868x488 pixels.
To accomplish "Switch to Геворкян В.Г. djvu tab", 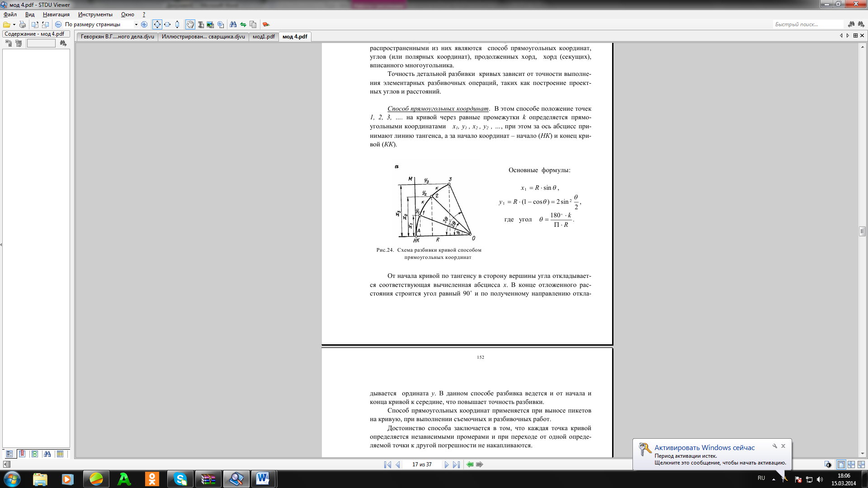I will coord(118,37).
